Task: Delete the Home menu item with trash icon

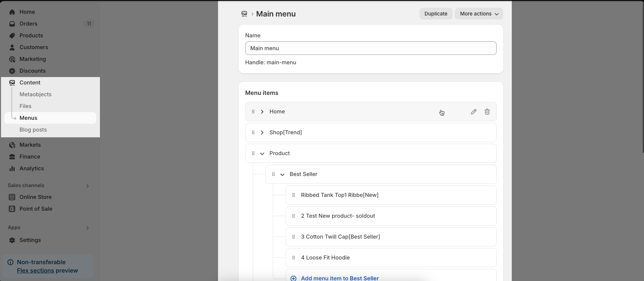Action: point(487,112)
